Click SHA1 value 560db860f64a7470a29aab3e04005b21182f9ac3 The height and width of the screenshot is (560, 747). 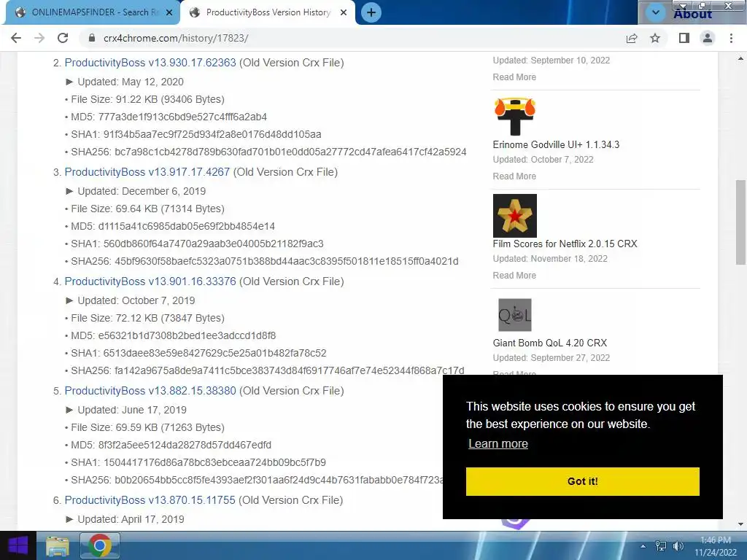[214, 244]
